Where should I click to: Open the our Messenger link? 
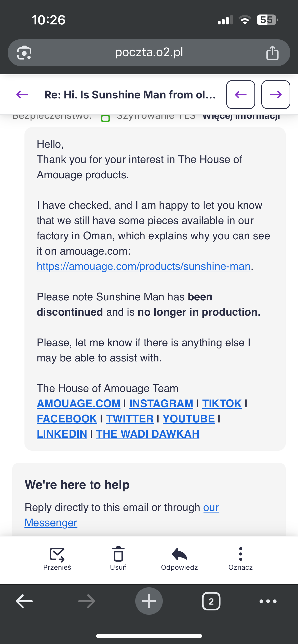click(x=51, y=523)
